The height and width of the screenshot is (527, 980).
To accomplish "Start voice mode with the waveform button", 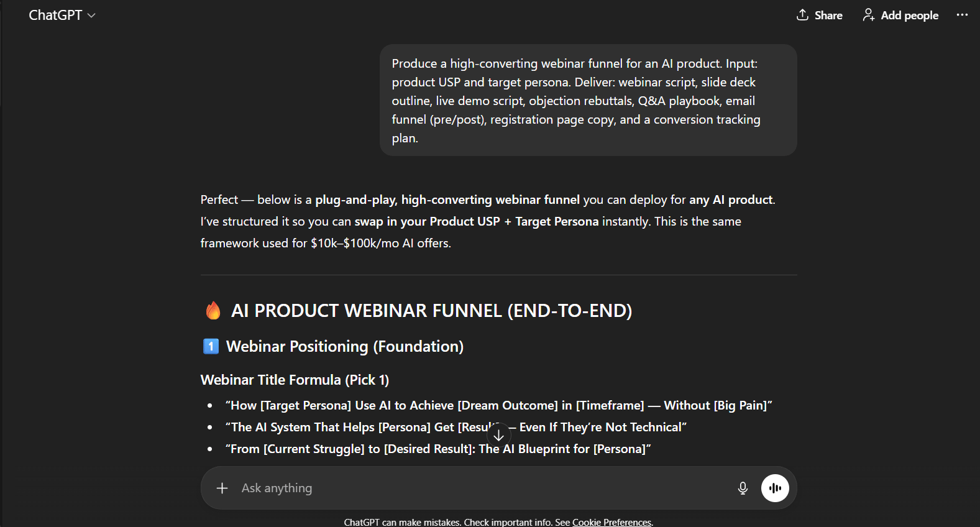I will [x=775, y=488].
